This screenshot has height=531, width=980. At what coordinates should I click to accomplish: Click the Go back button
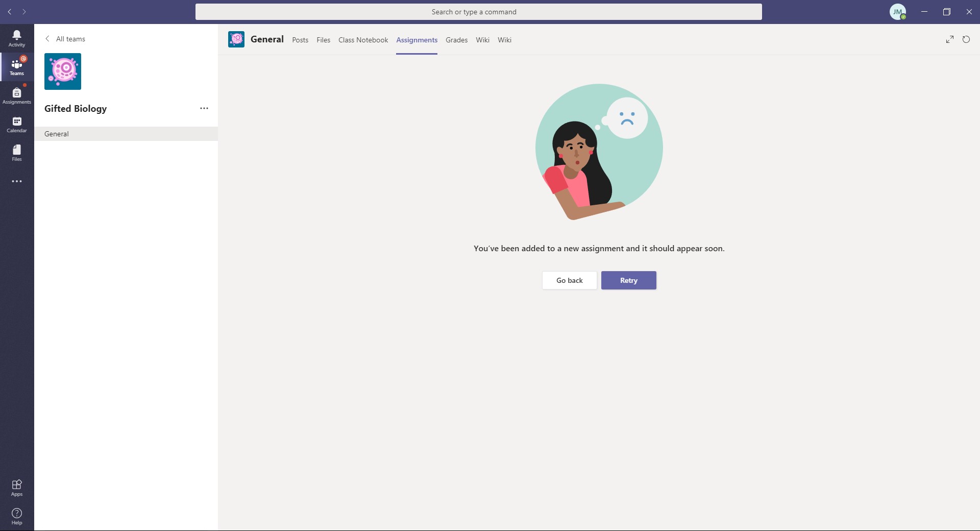(x=570, y=280)
